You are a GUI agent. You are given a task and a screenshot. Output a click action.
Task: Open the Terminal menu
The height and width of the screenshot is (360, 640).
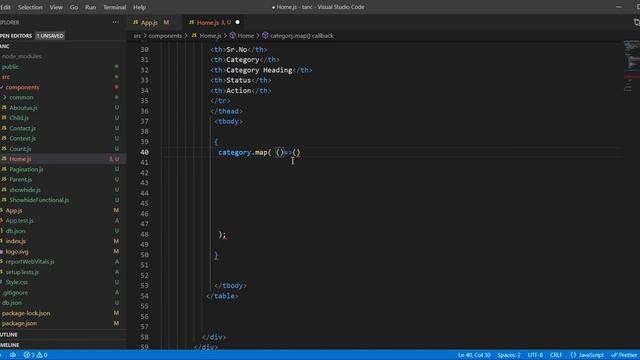(x=114, y=7)
